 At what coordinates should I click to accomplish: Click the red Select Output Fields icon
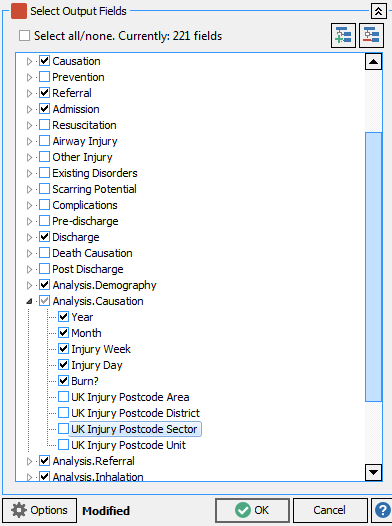click(x=19, y=11)
